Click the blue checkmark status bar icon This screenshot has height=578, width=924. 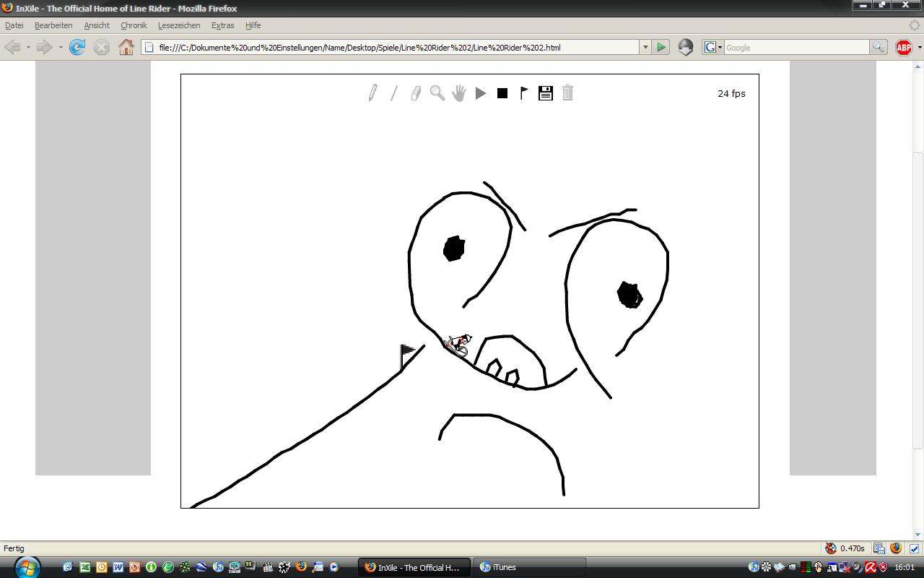(x=914, y=548)
